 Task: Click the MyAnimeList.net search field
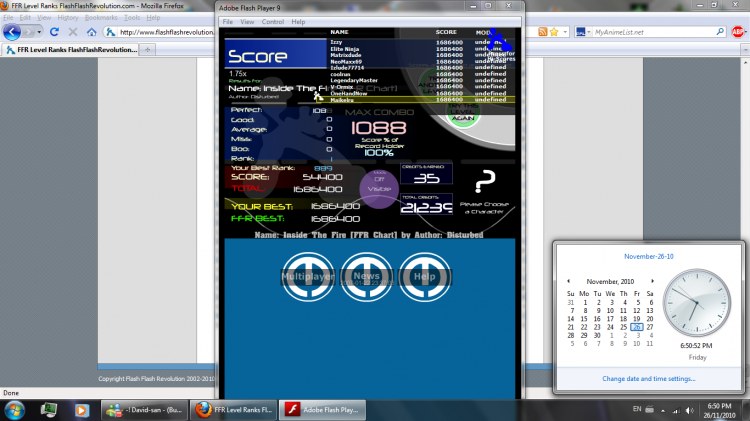[x=654, y=32]
